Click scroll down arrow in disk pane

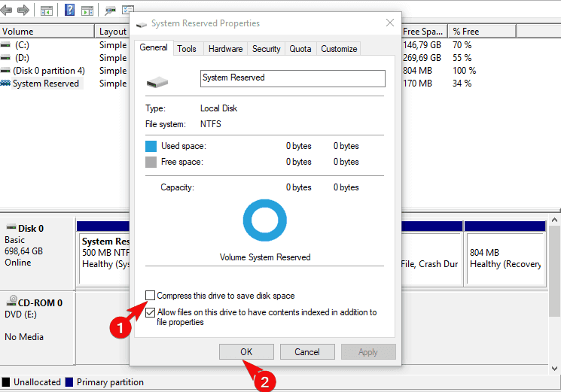(x=554, y=369)
